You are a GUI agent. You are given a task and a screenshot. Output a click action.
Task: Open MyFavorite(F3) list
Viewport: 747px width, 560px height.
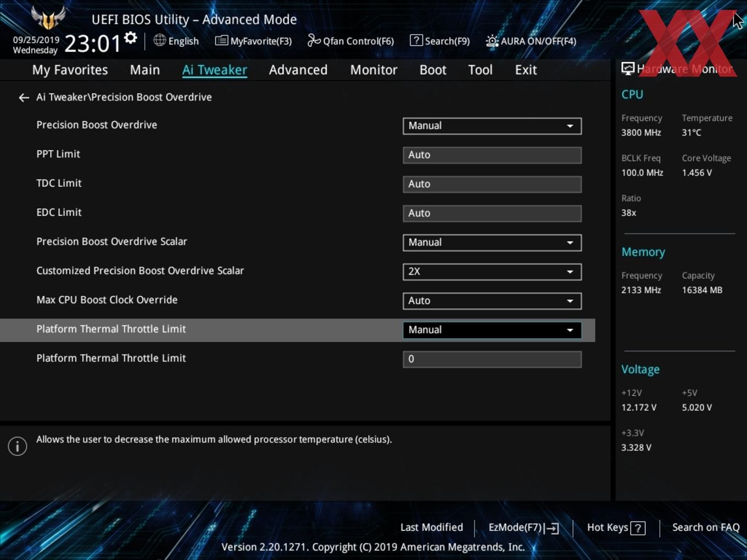point(253,41)
